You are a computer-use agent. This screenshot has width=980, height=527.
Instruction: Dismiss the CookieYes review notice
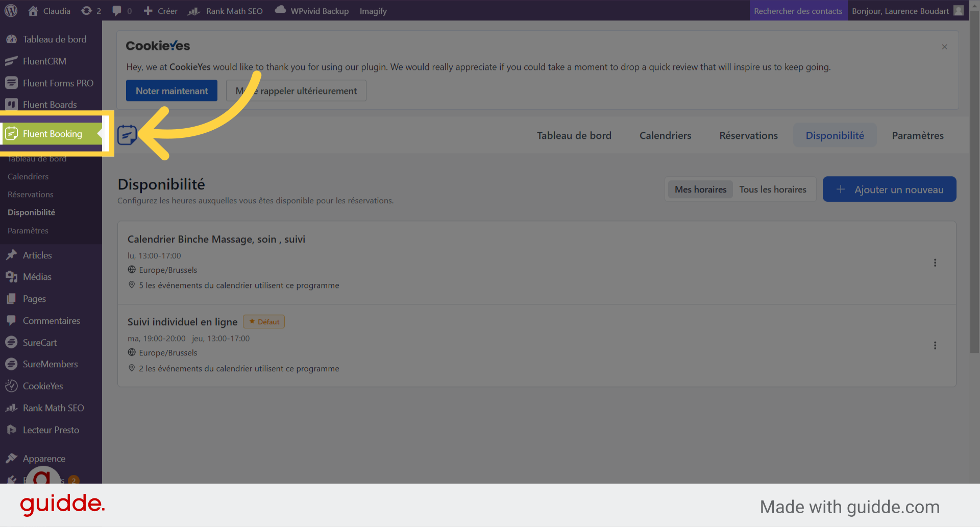point(944,47)
